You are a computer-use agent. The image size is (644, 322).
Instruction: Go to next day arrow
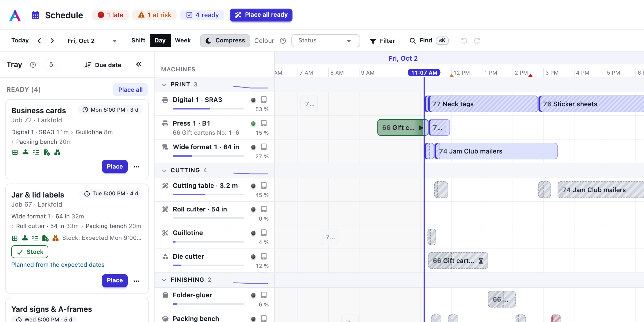pos(52,41)
